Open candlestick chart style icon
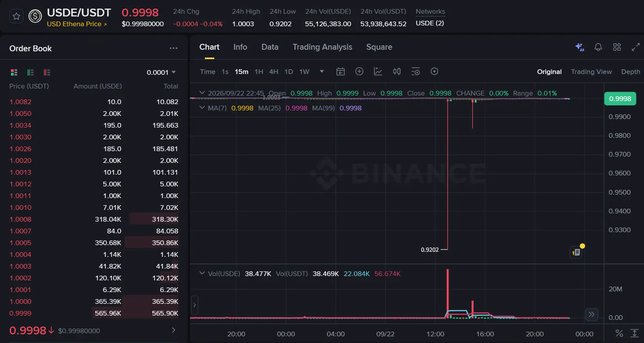This screenshot has width=644, height=343. 397,71
